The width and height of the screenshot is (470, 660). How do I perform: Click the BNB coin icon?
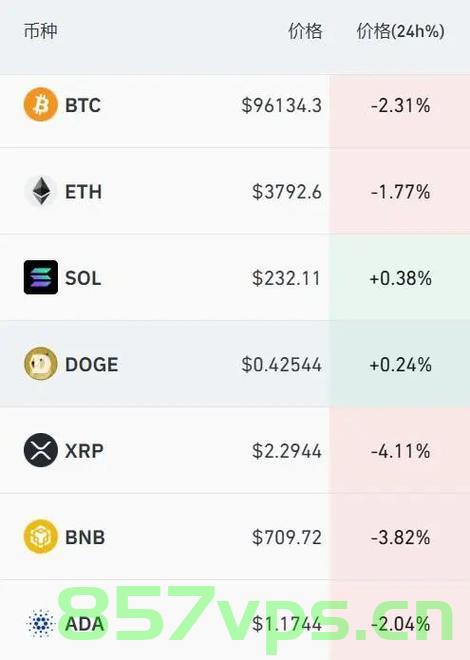coord(41,536)
